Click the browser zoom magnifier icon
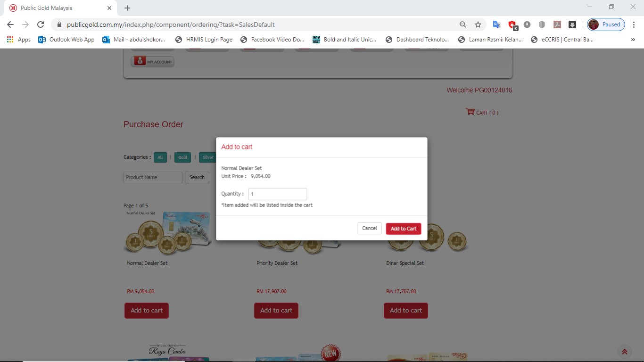The image size is (644, 362). (x=462, y=25)
